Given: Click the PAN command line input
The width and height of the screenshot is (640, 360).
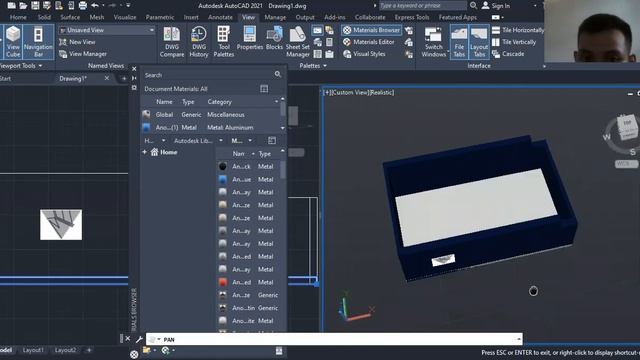Looking at the screenshot, I should (x=335, y=340).
